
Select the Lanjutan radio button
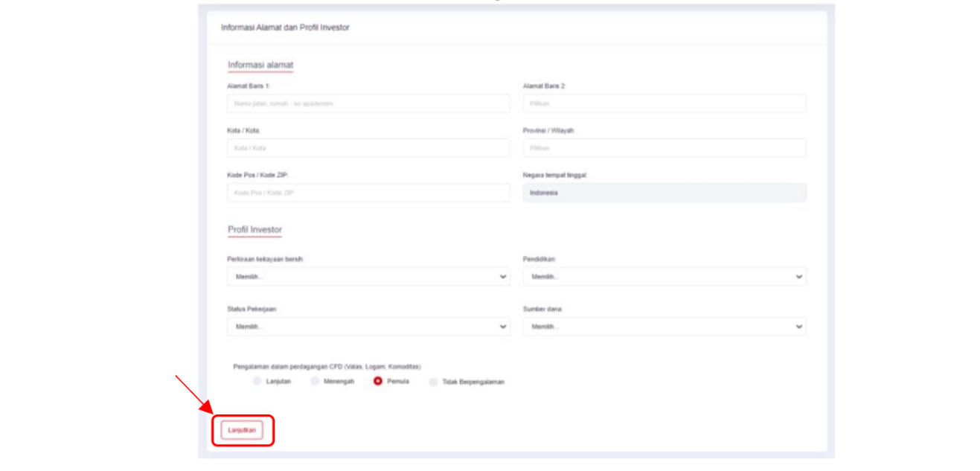(x=257, y=381)
